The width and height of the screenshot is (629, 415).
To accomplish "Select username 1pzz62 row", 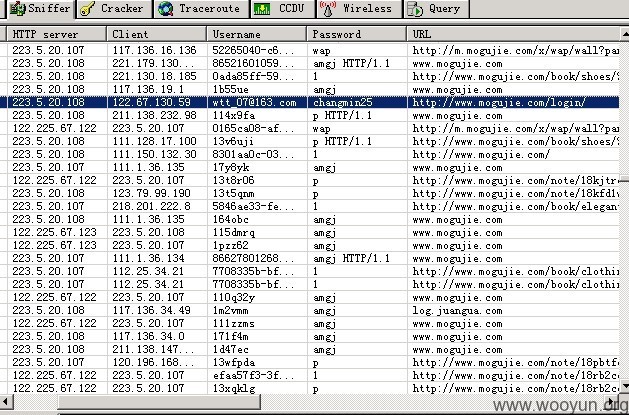I will 309,245.
